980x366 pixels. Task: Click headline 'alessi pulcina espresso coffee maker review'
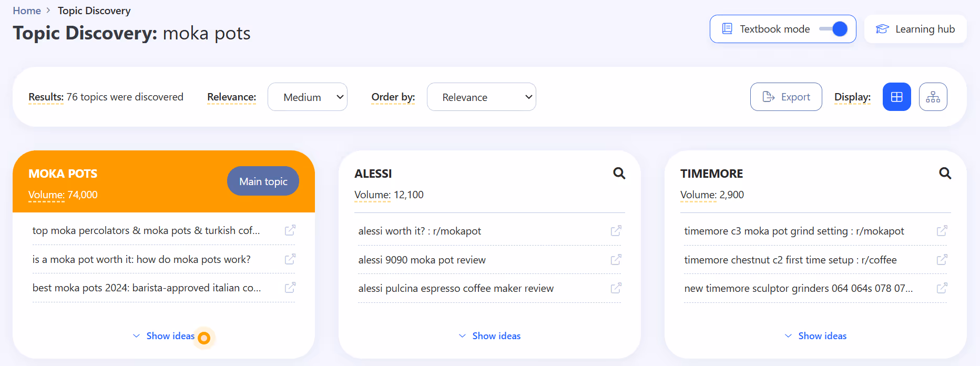[x=456, y=288]
